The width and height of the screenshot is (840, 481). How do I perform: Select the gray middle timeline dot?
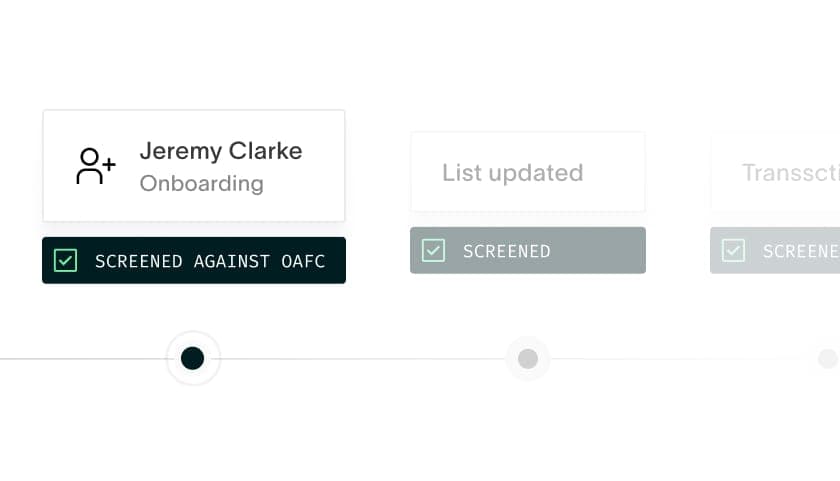(x=528, y=358)
